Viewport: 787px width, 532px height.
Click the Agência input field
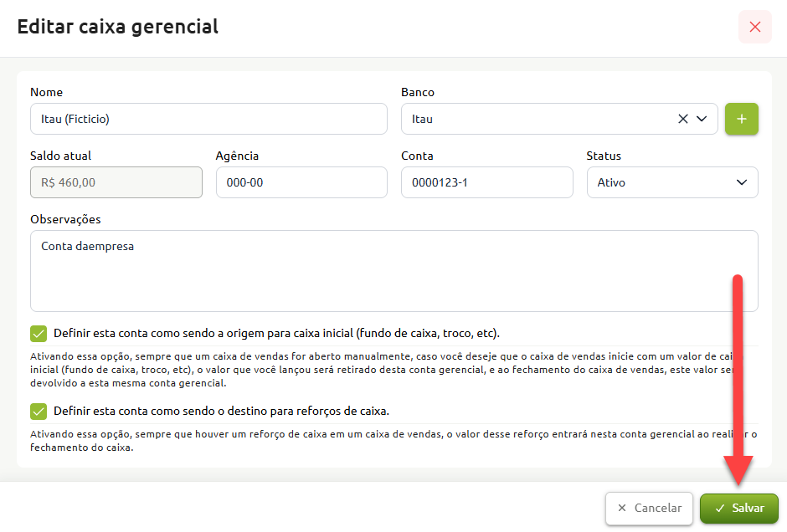301,182
